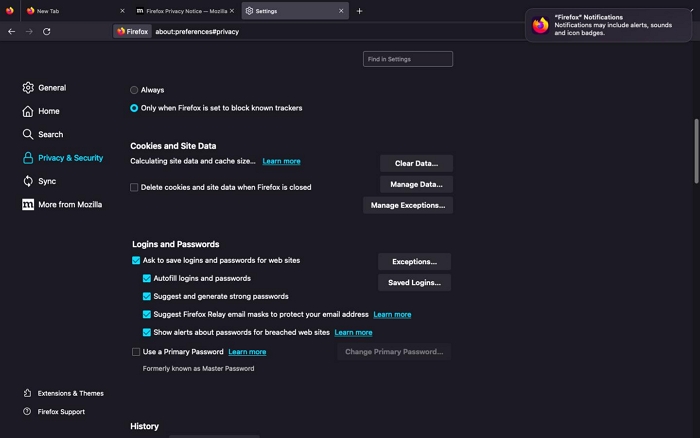Click the Firefox icon in notification popup
The image size is (700, 438).
click(x=540, y=25)
